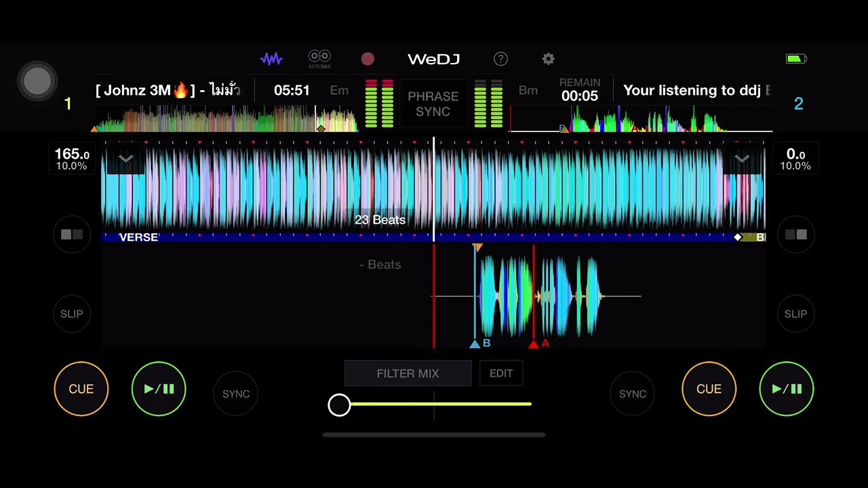868x488 pixels.
Task: Tap the battery status icon
Action: click(x=796, y=59)
